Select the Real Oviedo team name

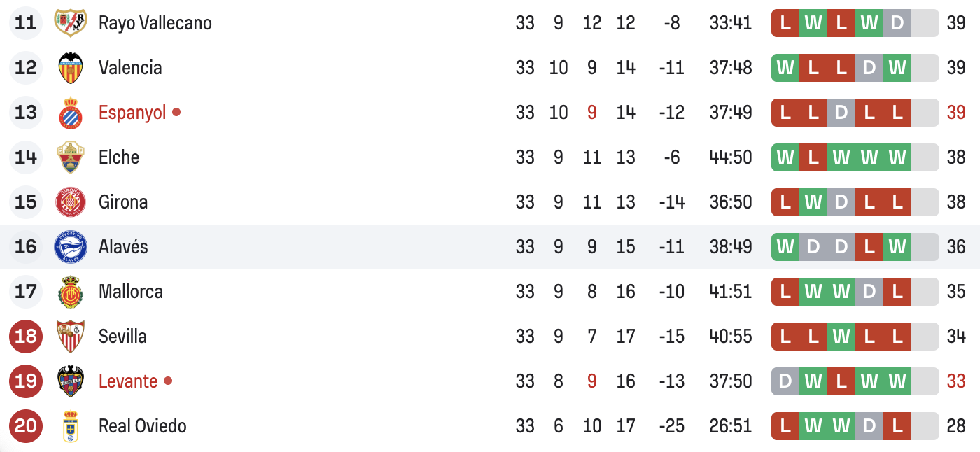coord(143,426)
